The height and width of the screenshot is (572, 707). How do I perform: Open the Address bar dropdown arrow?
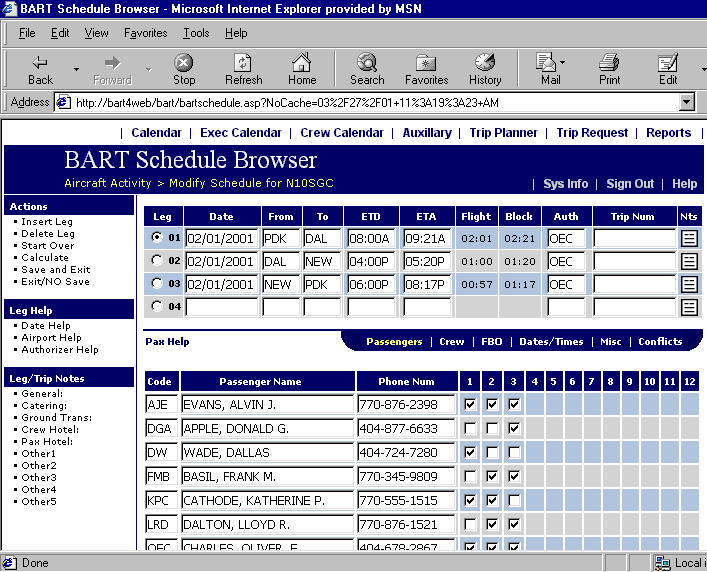tap(686, 102)
